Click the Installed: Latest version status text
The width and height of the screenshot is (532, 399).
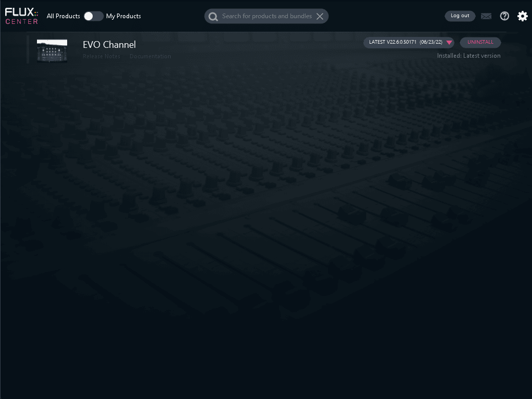pos(468,56)
